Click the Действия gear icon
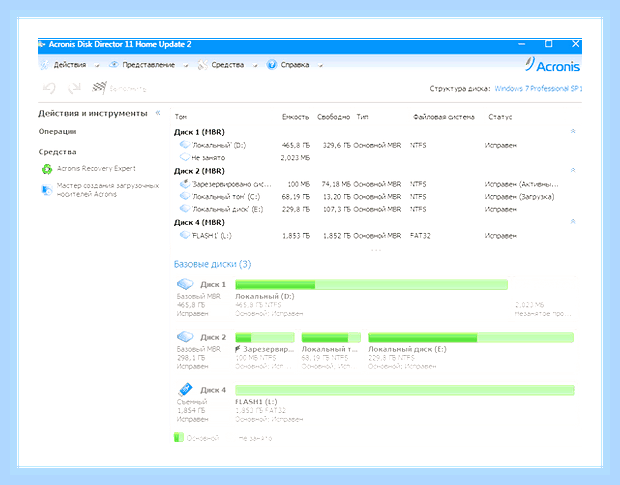The height and width of the screenshot is (485, 620). point(45,65)
